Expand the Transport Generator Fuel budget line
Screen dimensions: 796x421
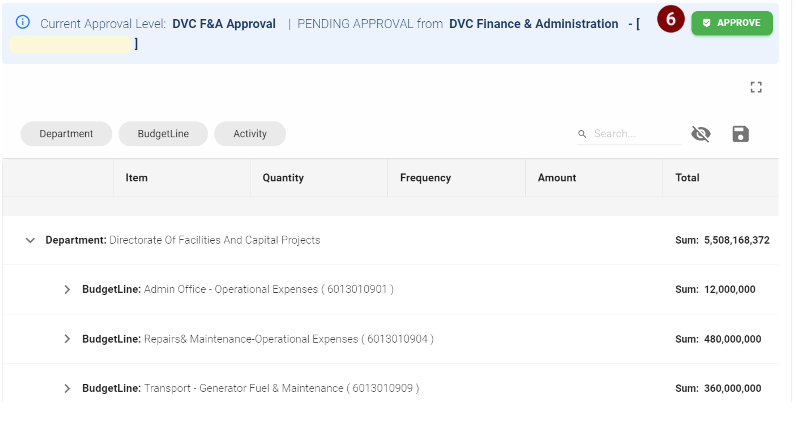(x=67, y=388)
